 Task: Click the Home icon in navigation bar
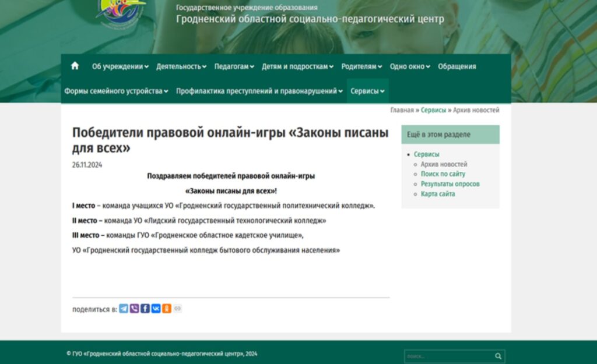click(x=75, y=66)
